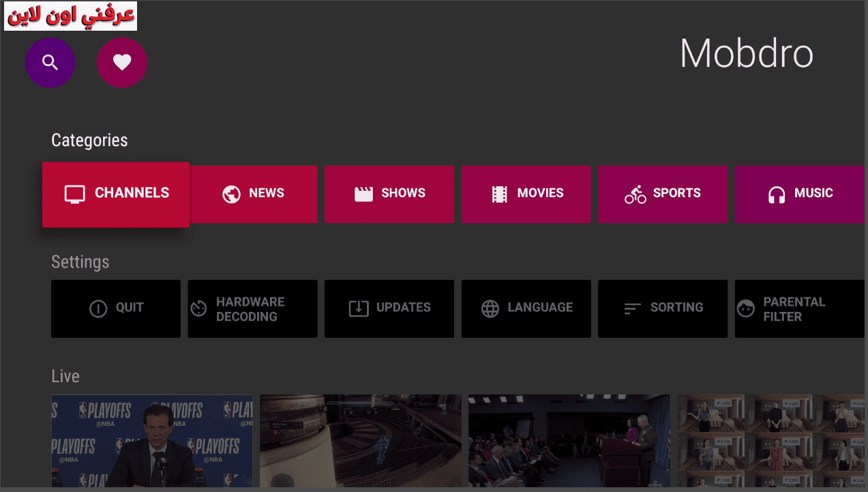The width and height of the screenshot is (868, 492).
Task: Click the Quit power icon
Action: 98,309
